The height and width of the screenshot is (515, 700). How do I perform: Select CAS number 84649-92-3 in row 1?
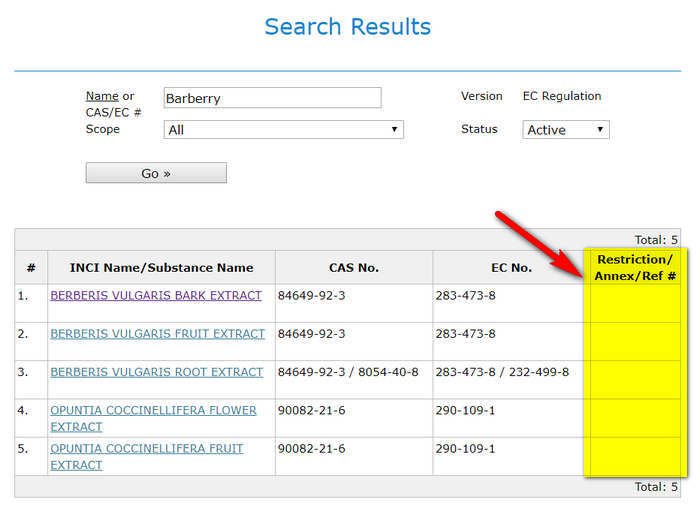point(312,295)
